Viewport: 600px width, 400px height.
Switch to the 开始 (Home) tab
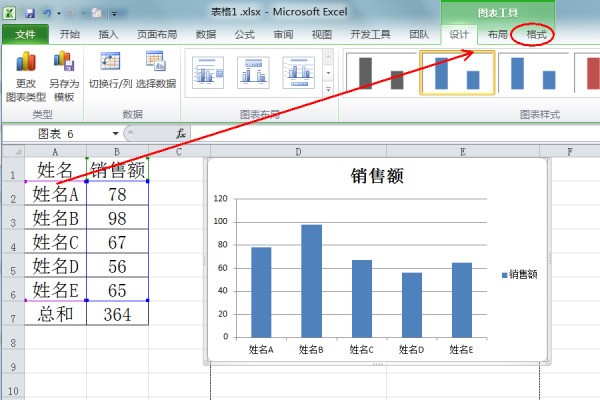coord(70,35)
